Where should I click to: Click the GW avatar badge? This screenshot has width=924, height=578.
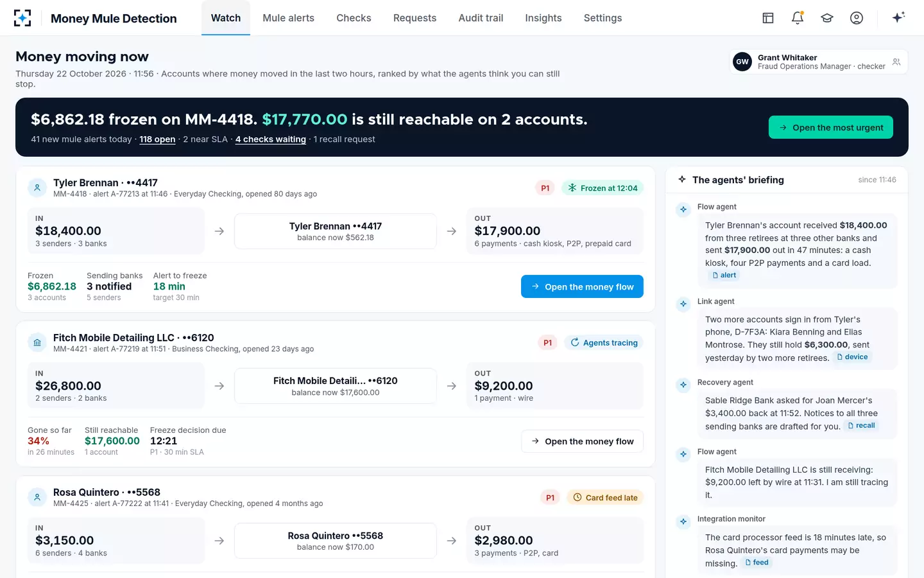[x=742, y=62]
